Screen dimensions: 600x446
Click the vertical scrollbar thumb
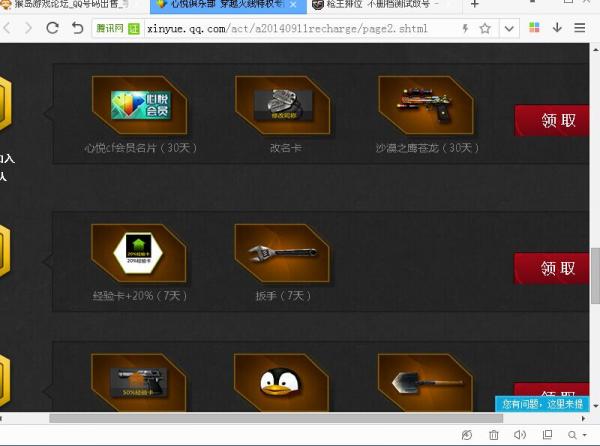click(595, 275)
